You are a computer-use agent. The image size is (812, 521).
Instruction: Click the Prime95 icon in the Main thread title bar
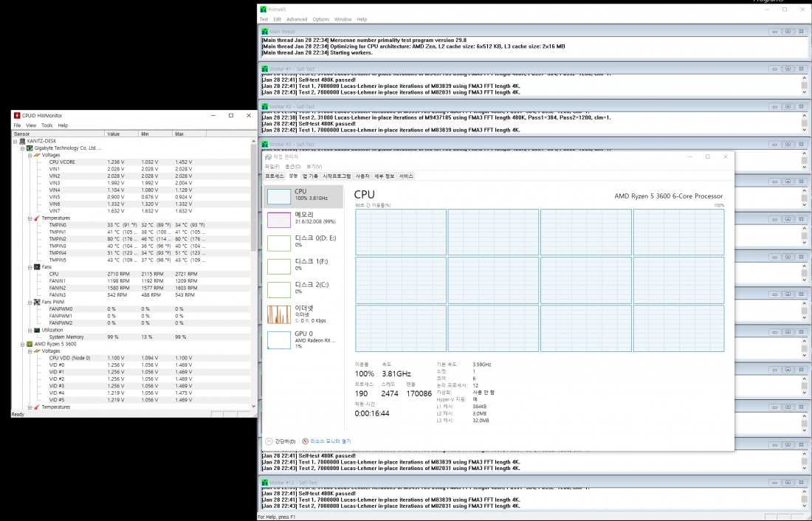[265, 32]
